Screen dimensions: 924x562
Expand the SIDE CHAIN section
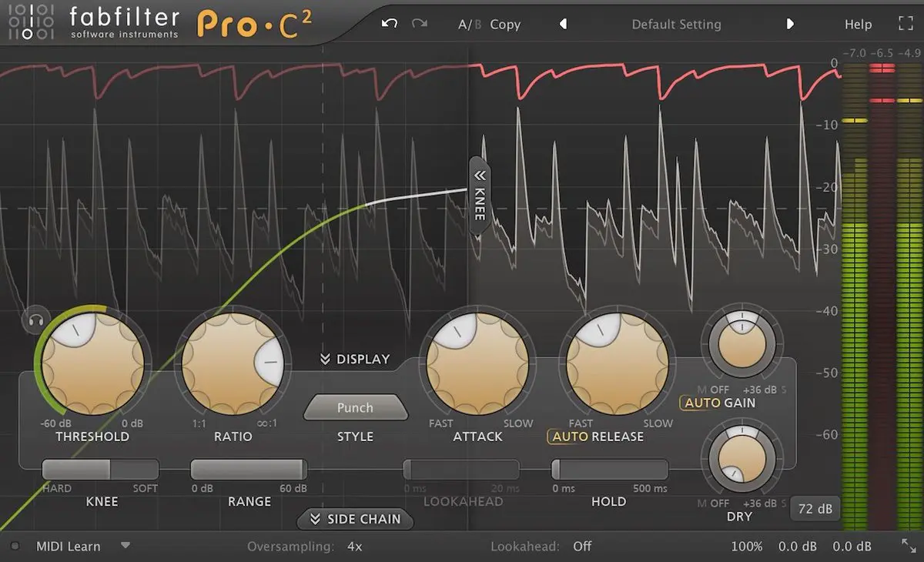pos(355,519)
